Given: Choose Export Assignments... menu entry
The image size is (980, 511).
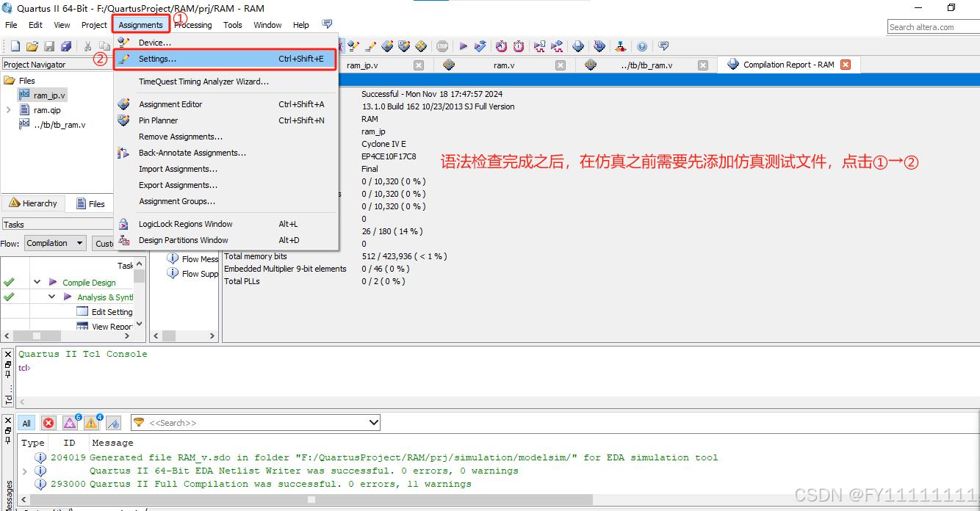Looking at the screenshot, I should [x=226, y=185].
